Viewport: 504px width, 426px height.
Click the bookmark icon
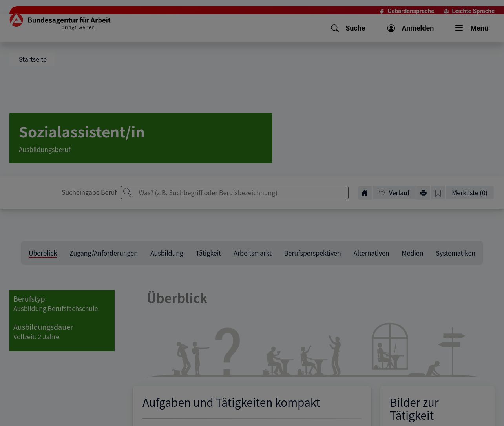pos(438,193)
